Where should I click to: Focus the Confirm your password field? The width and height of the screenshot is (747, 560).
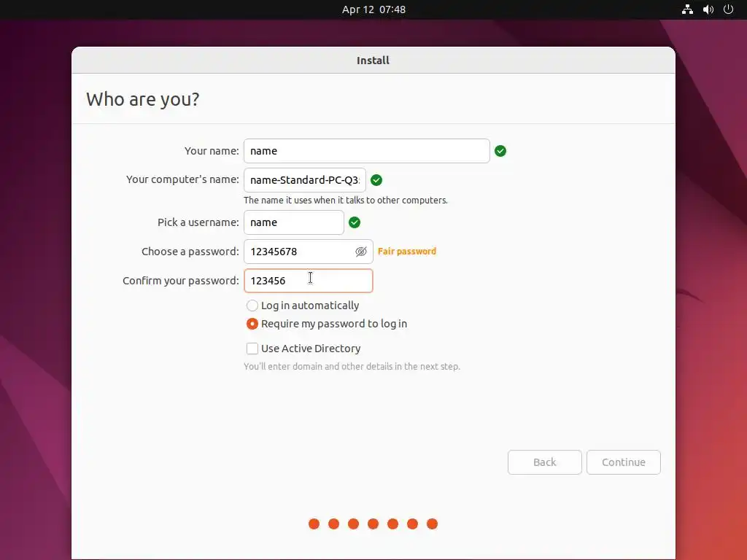pos(309,281)
